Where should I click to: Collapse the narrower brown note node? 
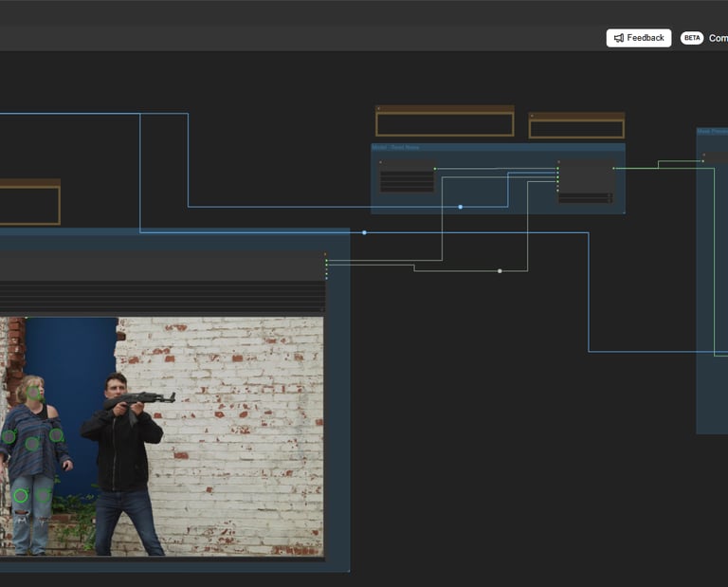(x=532, y=116)
